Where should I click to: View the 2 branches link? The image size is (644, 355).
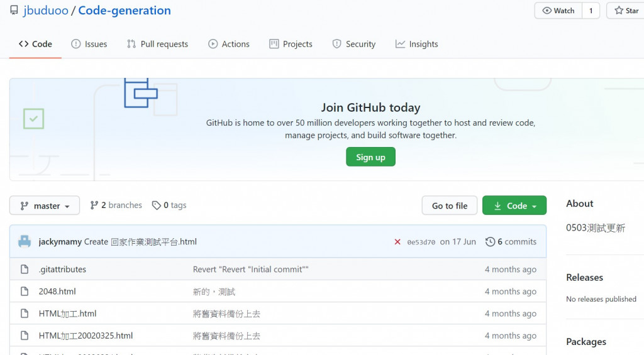[x=116, y=205]
